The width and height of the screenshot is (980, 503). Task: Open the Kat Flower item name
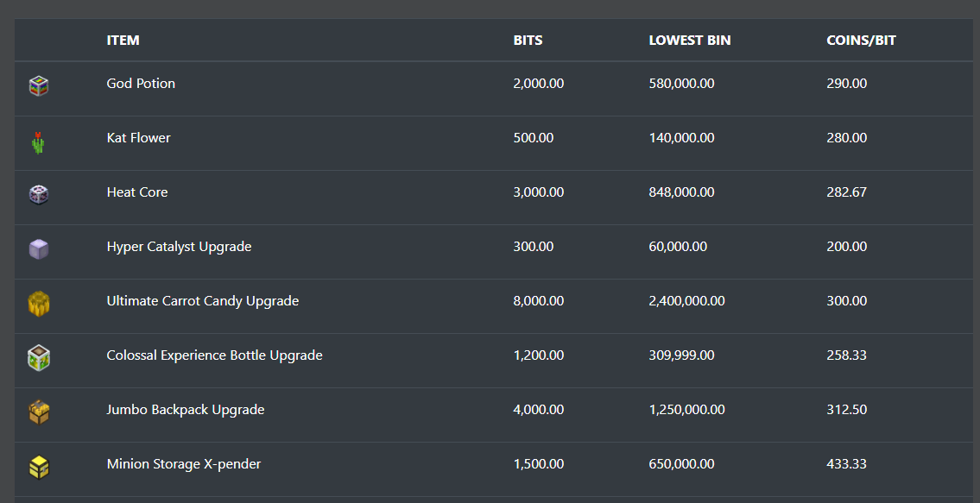coord(138,137)
